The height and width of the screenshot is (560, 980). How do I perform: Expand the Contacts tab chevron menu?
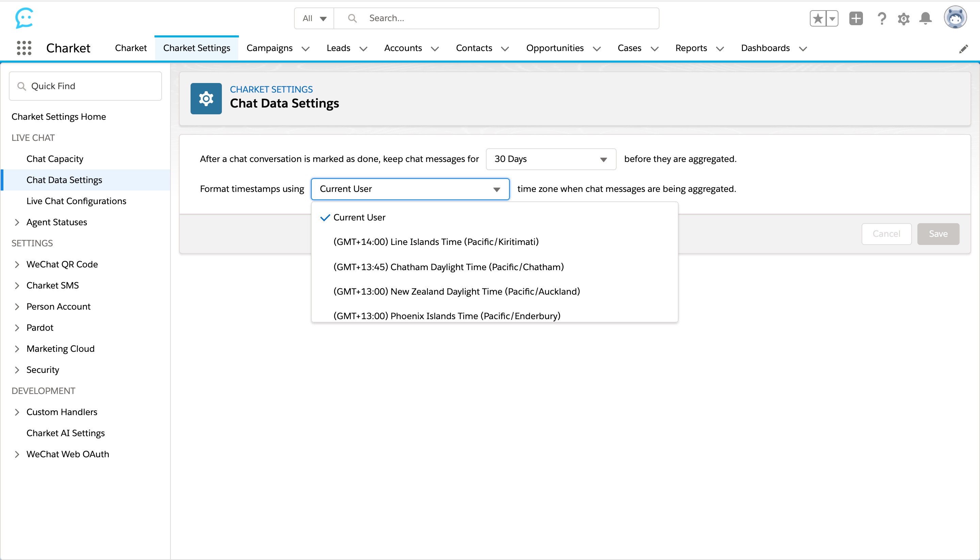pos(505,49)
